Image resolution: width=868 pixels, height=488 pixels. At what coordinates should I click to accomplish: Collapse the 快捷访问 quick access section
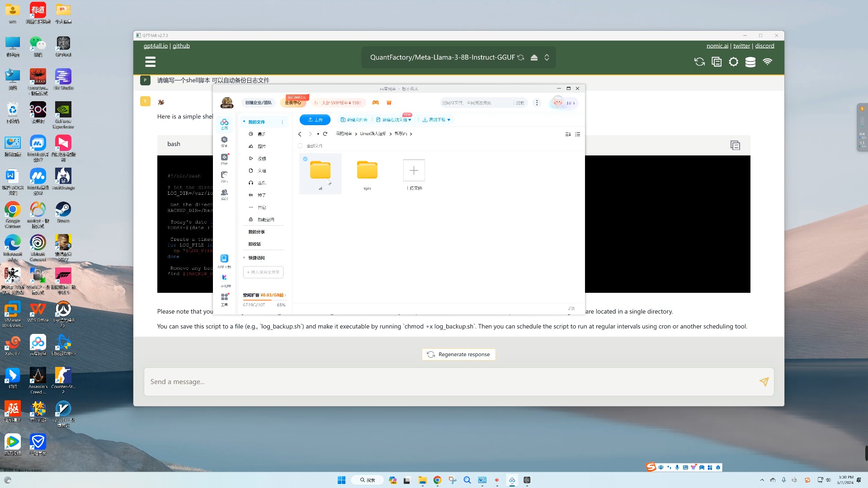[244, 258]
